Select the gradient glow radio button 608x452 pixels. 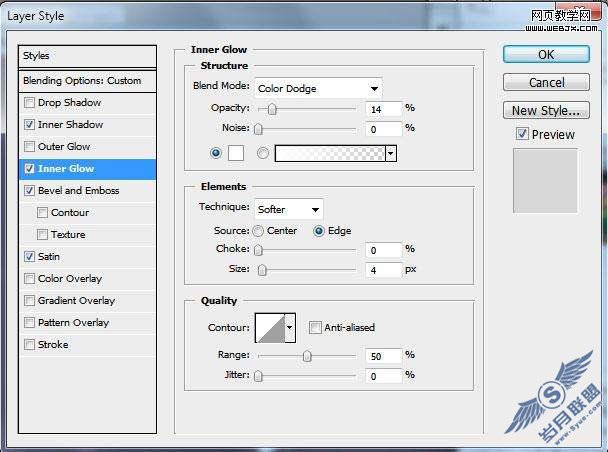(x=263, y=153)
